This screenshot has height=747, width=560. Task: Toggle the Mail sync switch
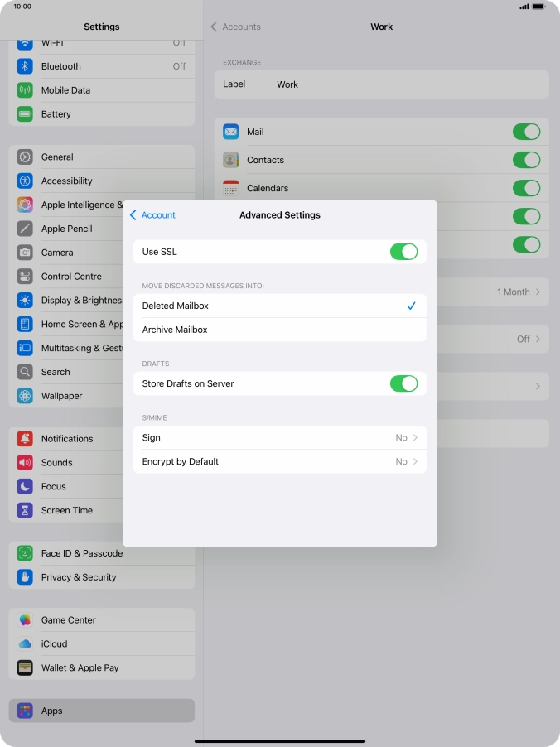point(526,132)
